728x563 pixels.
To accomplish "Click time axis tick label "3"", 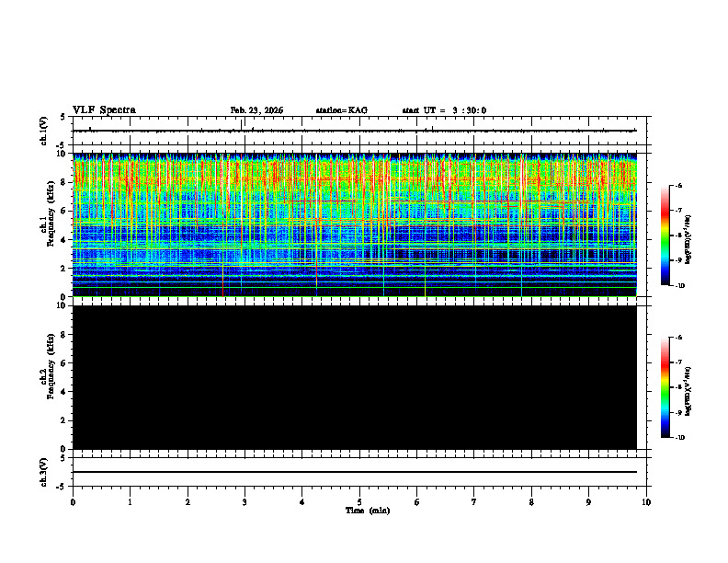I will tap(245, 502).
